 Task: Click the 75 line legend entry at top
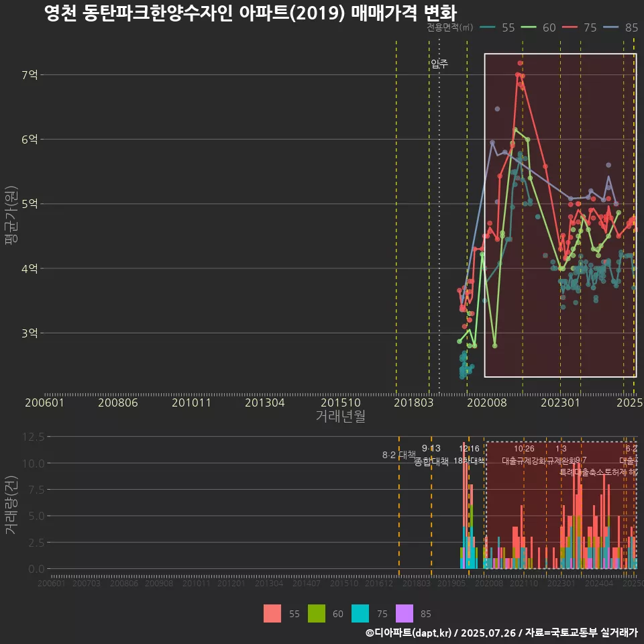click(x=579, y=28)
